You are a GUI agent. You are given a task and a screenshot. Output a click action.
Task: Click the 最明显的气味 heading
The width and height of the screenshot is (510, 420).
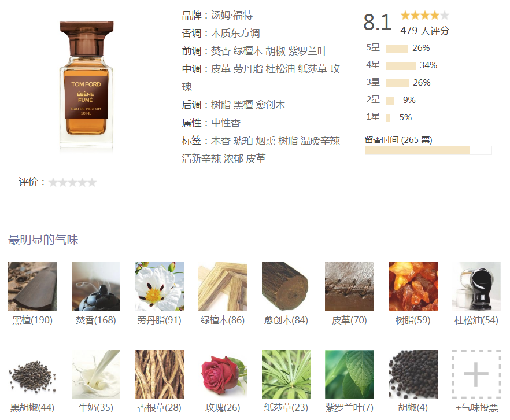point(43,240)
